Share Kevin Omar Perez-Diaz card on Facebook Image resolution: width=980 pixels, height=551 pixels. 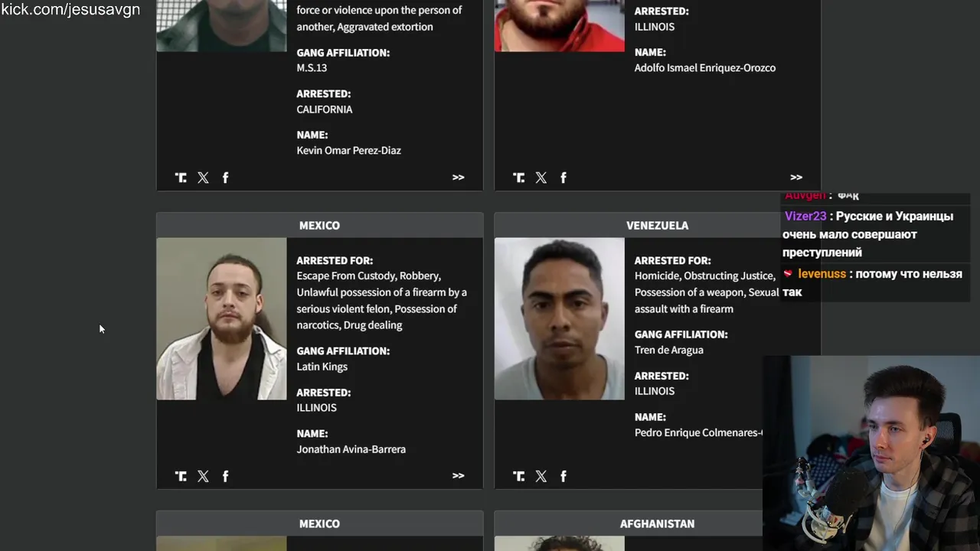225,178
